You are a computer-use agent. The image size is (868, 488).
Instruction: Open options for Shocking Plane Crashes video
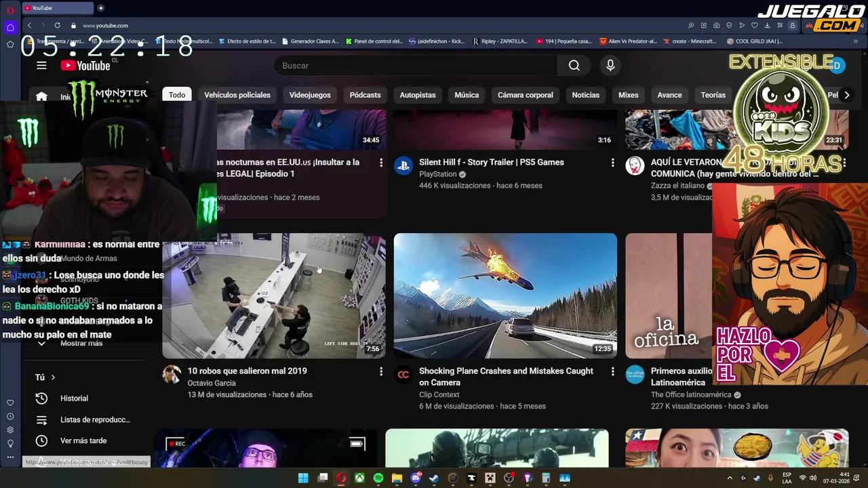[612, 371]
